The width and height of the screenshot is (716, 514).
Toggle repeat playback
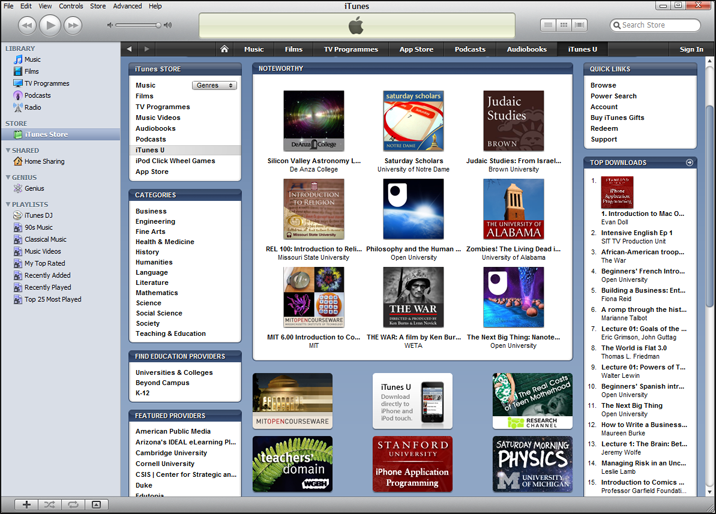point(73,504)
